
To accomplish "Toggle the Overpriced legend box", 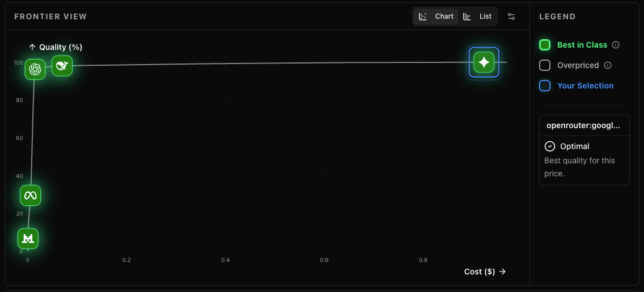I will (x=545, y=65).
